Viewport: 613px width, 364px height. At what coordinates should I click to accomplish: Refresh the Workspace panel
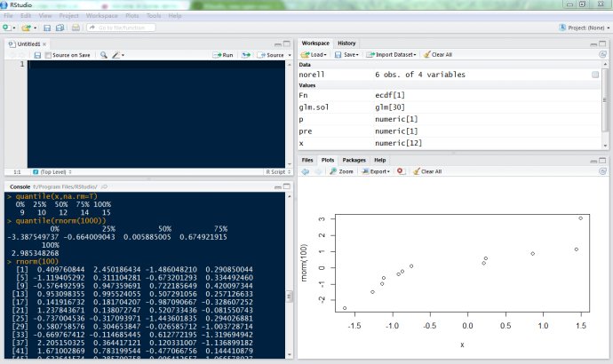[x=601, y=54]
